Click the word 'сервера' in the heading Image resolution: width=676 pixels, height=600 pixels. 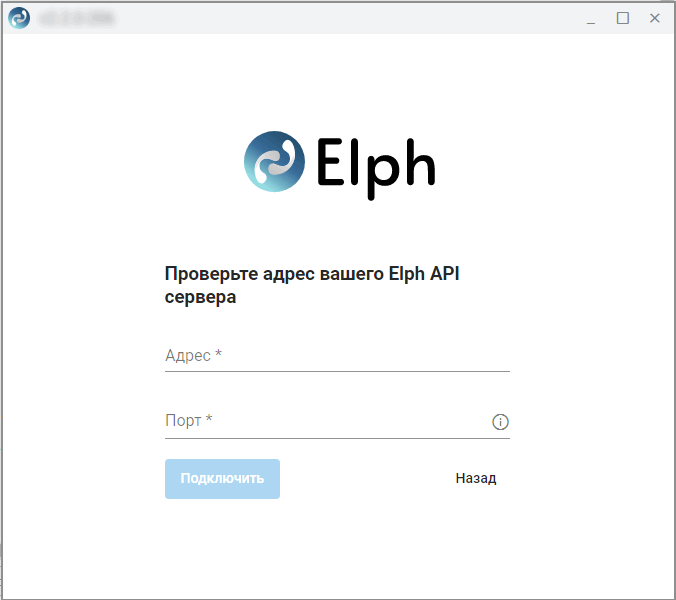[200, 297]
